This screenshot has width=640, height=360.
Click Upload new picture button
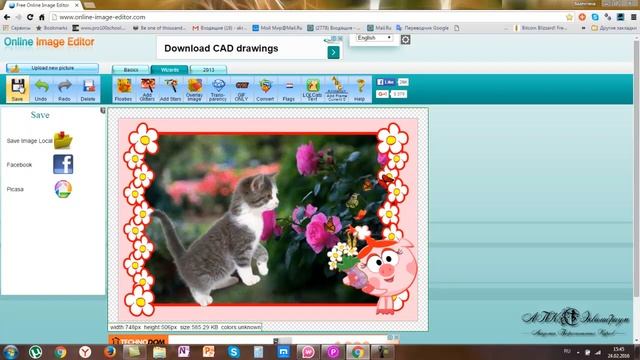[52, 68]
